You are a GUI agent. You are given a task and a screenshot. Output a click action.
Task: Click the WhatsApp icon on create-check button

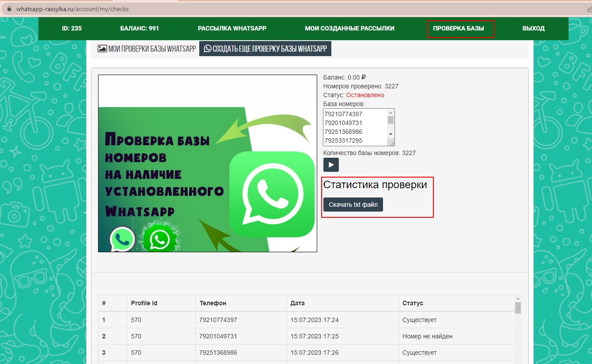pos(207,49)
